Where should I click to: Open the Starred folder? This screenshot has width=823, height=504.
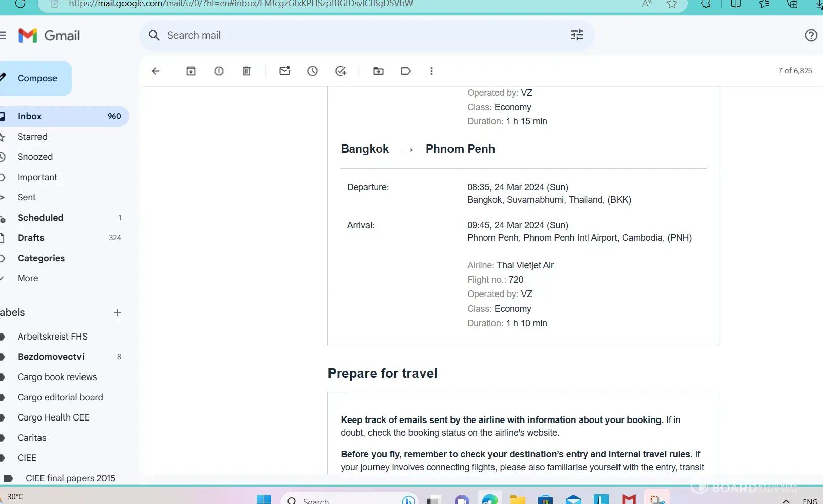coord(32,137)
